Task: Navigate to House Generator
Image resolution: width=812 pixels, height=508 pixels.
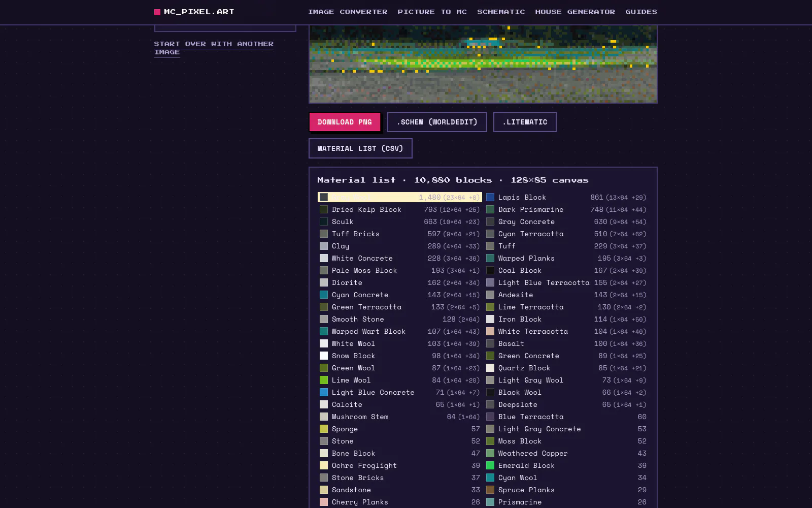Action: click(x=575, y=12)
